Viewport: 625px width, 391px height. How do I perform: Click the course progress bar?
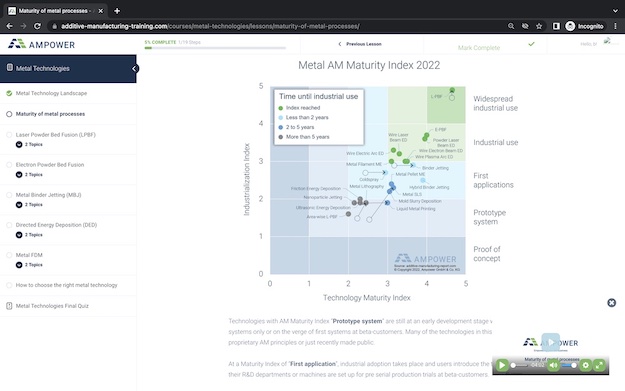click(x=215, y=48)
